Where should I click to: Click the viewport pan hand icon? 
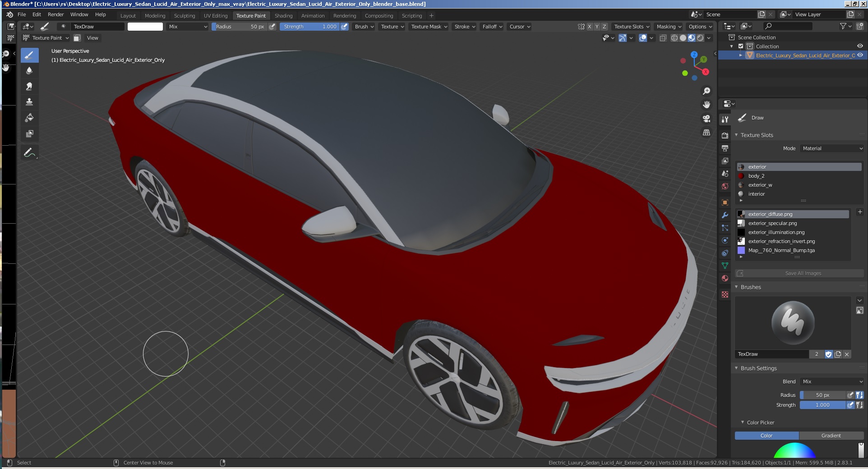[706, 105]
